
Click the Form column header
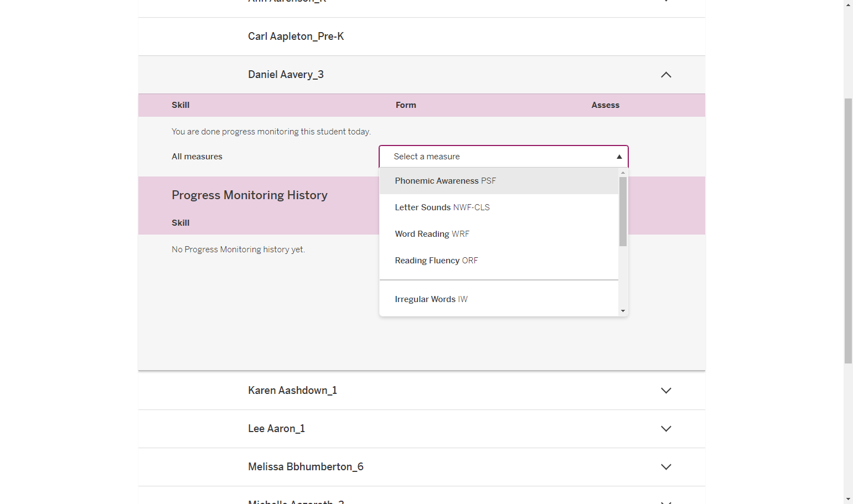coord(406,105)
